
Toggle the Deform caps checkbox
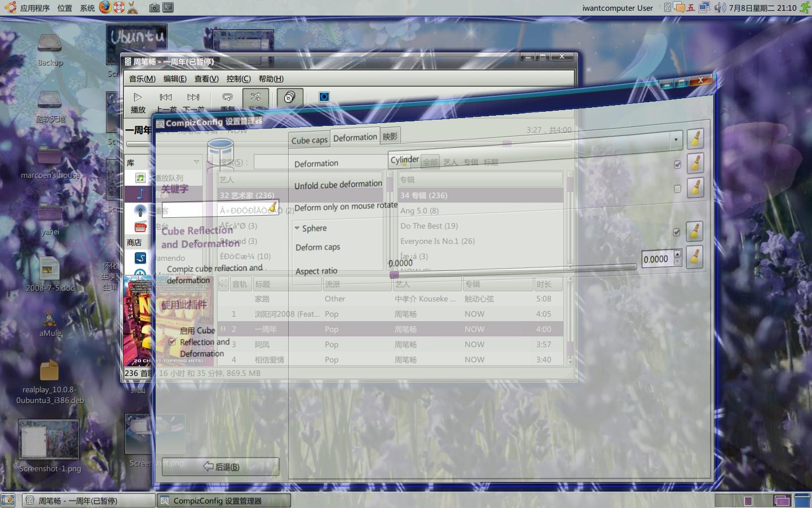677,232
